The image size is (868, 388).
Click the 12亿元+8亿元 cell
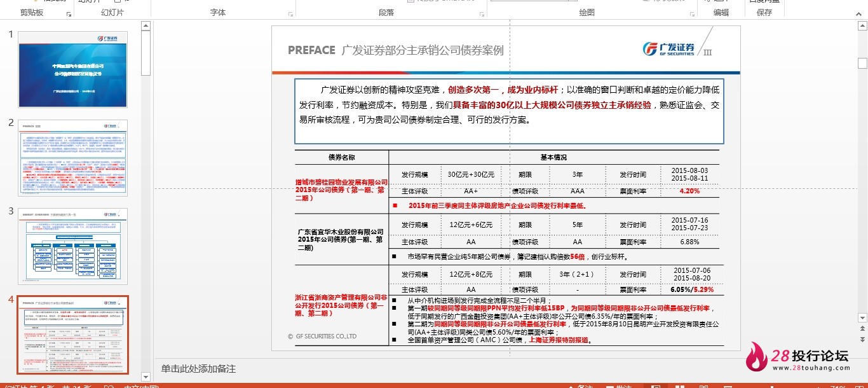(x=471, y=274)
